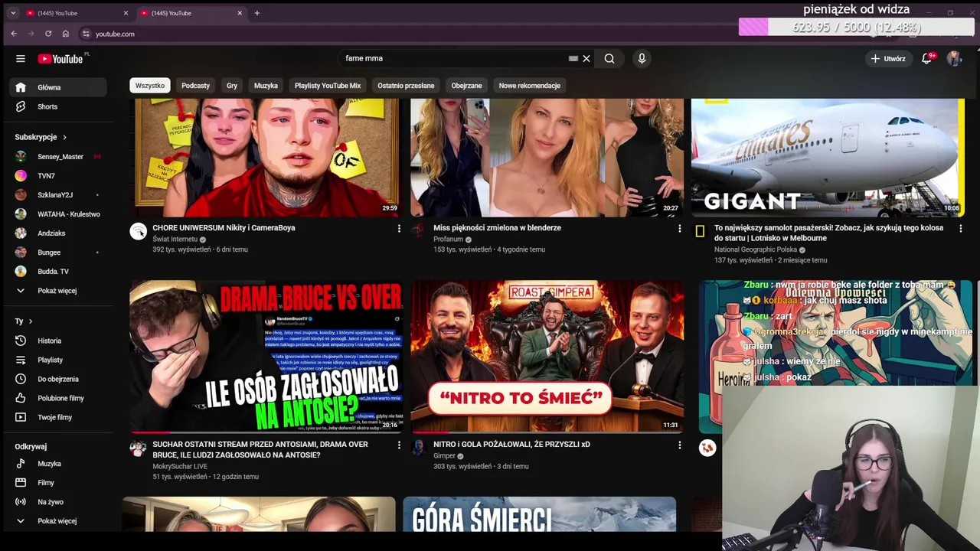Viewport: 980px width, 551px height.
Task: Open options menu for NITRO i GOLA video
Action: pyautogui.click(x=679, y=445)
